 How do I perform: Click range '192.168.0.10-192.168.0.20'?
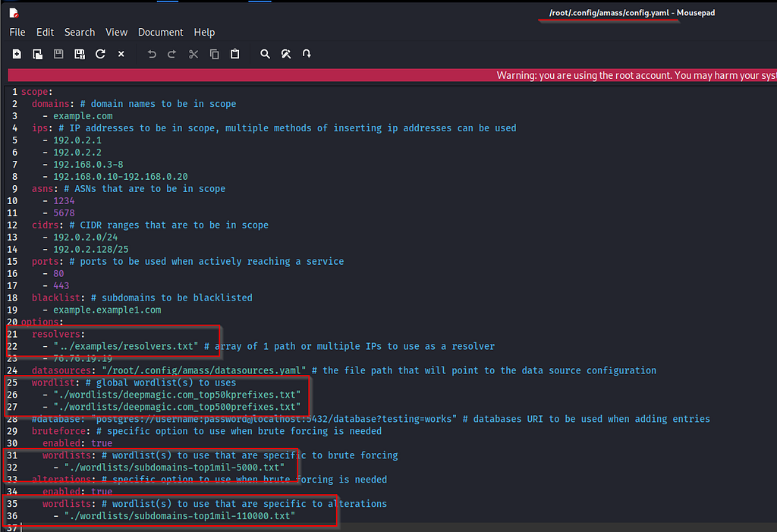coord(121,177)
